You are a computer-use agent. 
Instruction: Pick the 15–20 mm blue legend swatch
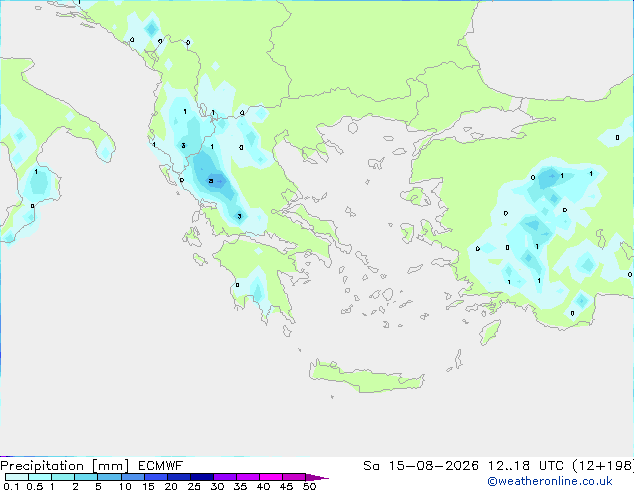pyautogui.click(x=156, y=477)
